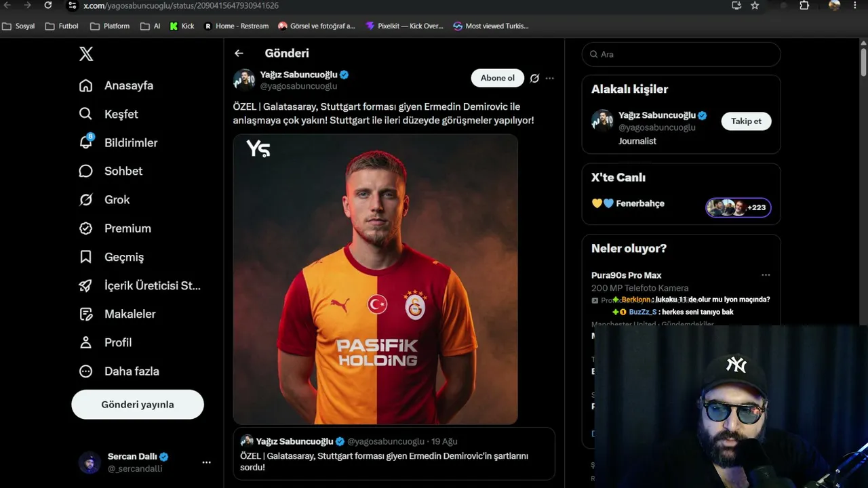868x488 pixels.
Task: Open İçerik Üreticisi Stüdyosu rocket icon
Action: pos(85,285)
